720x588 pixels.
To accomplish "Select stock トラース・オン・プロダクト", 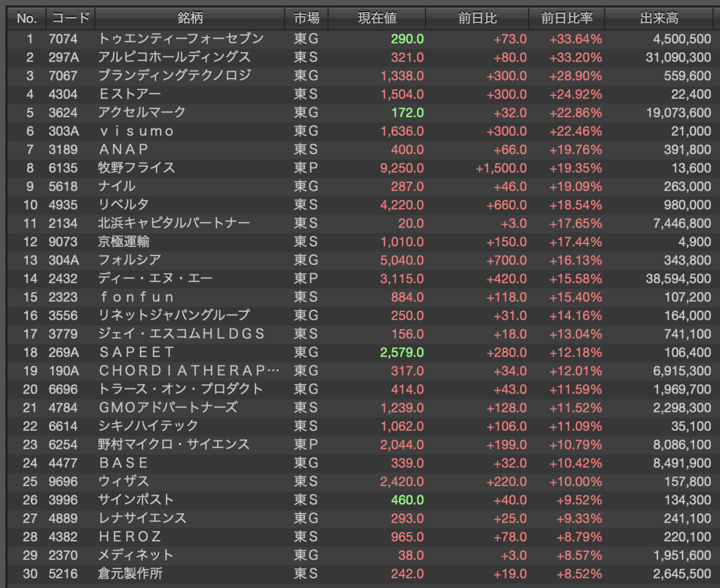I will pos(181,389).
